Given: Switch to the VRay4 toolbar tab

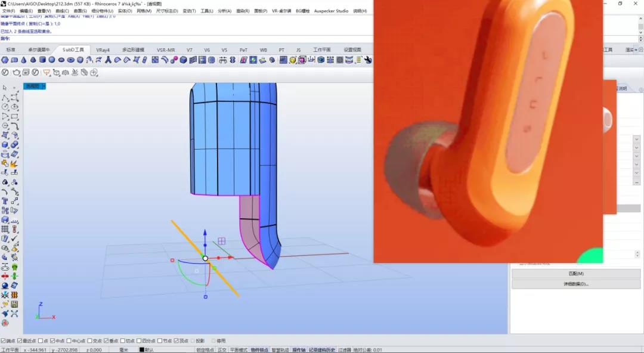Looking at the screenshot, I should [x=103, y=49].
